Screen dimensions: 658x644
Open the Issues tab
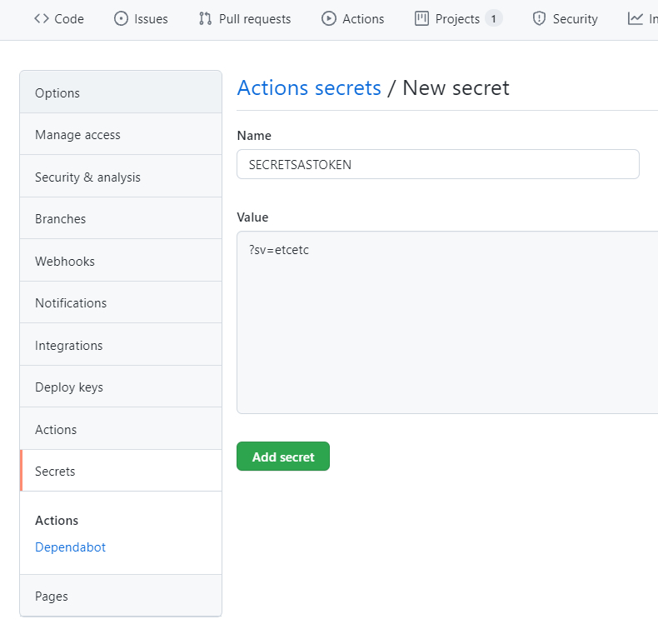pyautogui.click(x=141, y=19)
